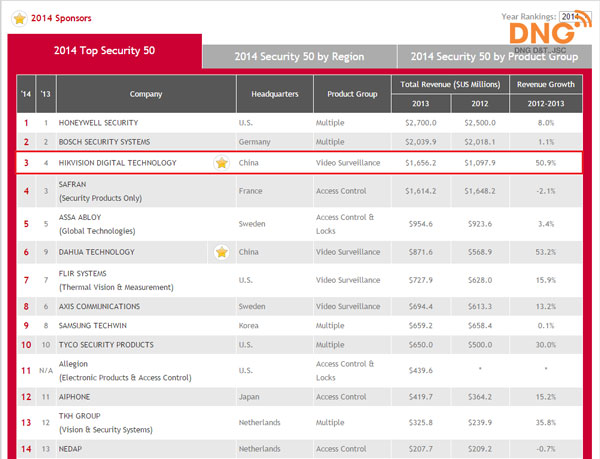Click Germany headquarters cell for Bosch
This screenshot has width=600, height=459.
(254, 142)
